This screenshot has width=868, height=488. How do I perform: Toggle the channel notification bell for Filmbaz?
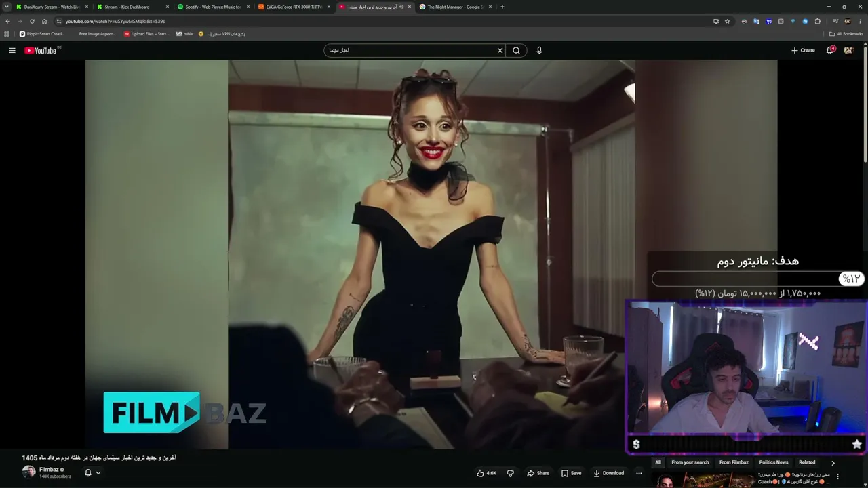pyautogui.click(x=92, y=473)
